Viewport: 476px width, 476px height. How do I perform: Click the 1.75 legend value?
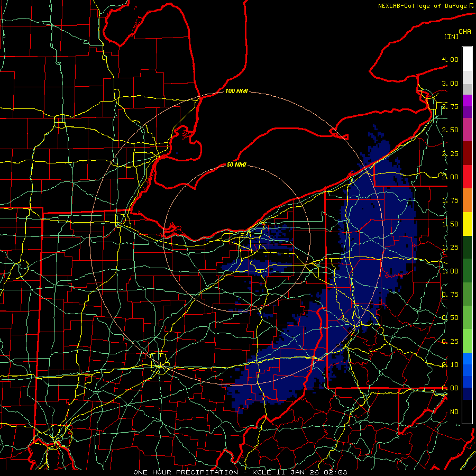(450, 200)
